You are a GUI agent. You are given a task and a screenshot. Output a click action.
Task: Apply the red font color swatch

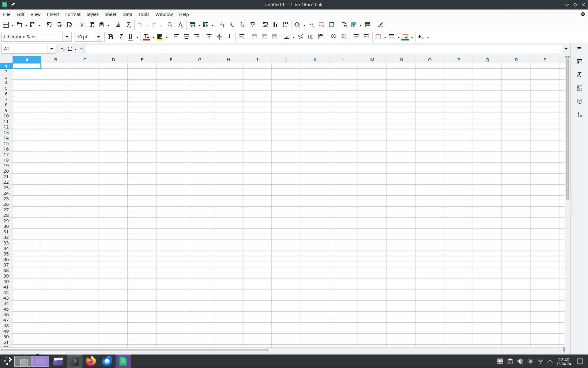pyautogui.click(x=146, y=37)
